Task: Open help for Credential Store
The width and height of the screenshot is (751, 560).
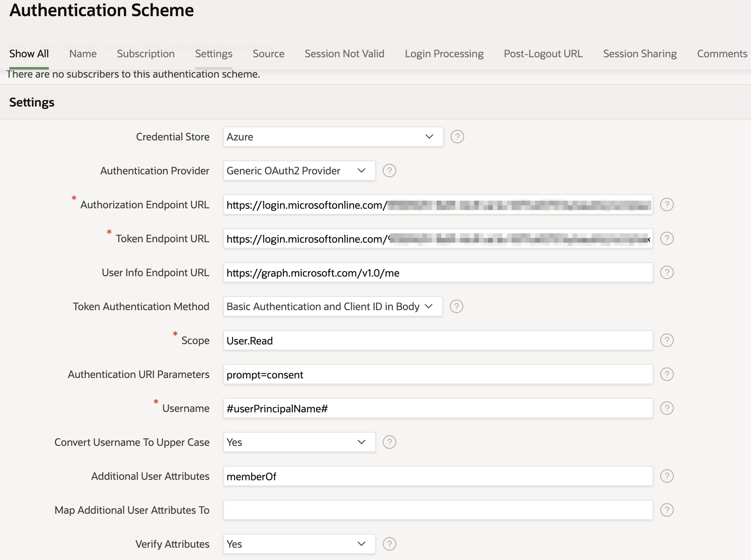Action: (x=457, y=137)
